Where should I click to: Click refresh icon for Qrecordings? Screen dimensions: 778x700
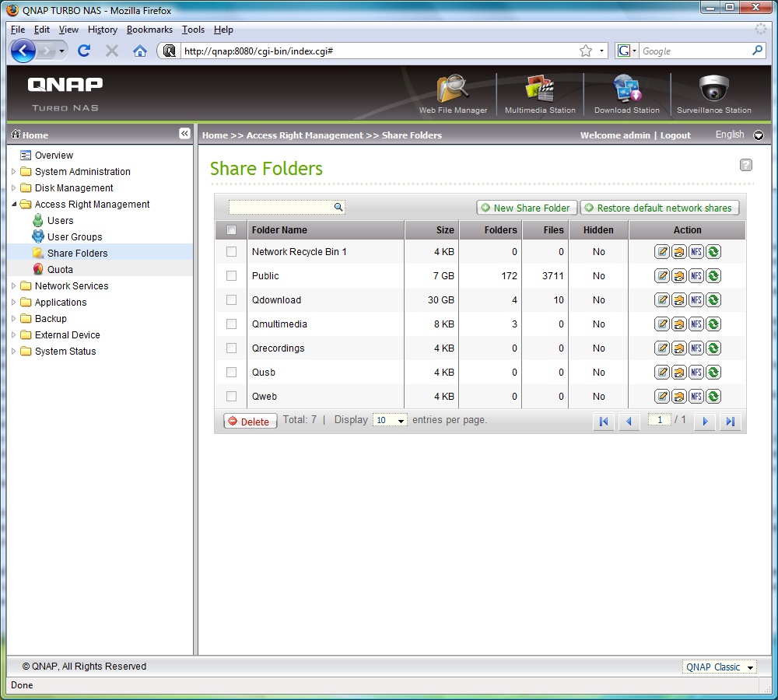click(713, 348)
